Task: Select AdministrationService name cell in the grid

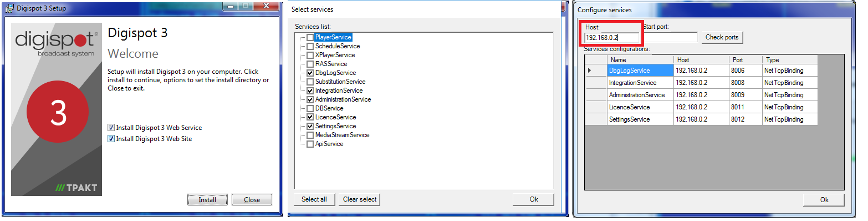Action: pyautogui.click(x=640, y=95)
